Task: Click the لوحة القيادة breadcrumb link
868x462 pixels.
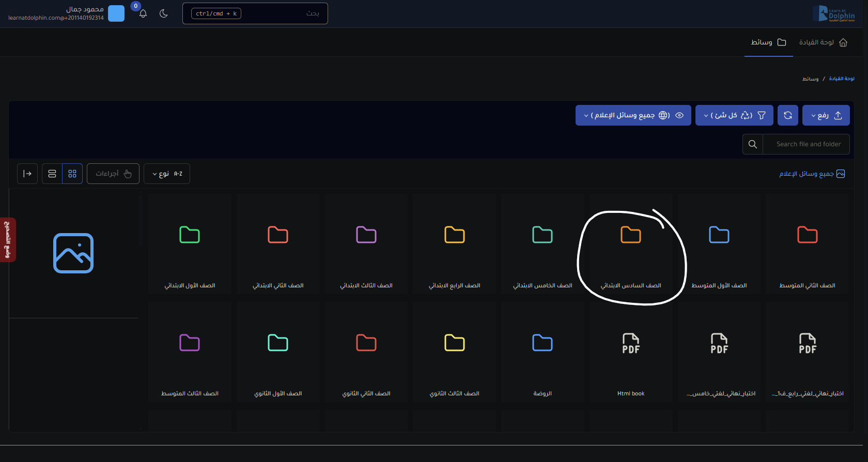Action: tap(841, 79)
